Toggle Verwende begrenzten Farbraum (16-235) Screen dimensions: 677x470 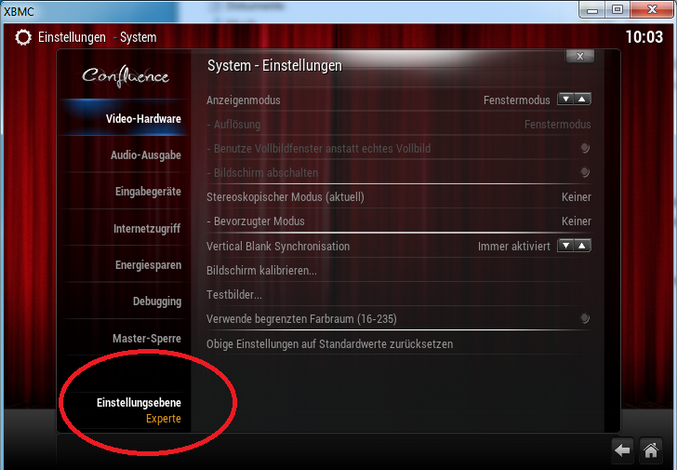(x=585, y=319)
